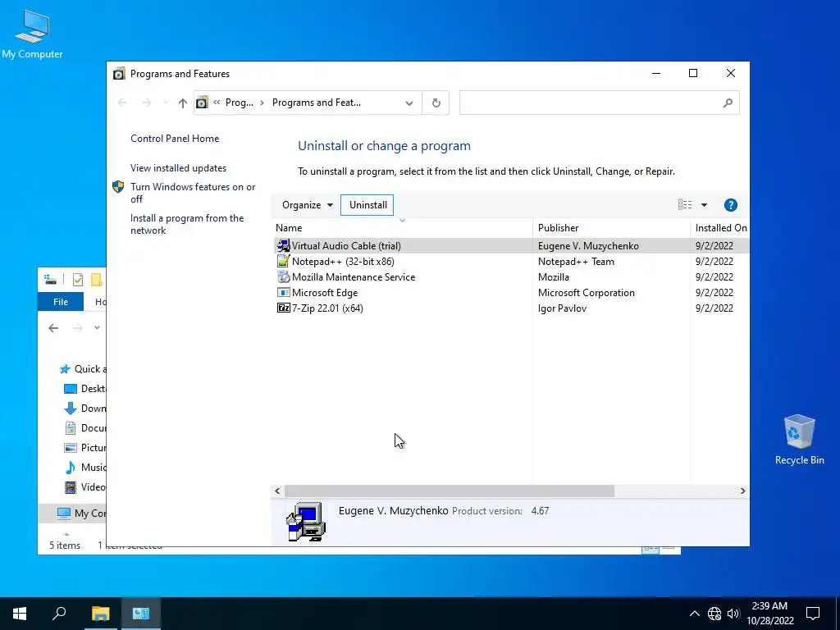The width and height of the screenshot is (840, 630).
Task: Click the taskbar clock and date
Action: [x=769, y=614]
